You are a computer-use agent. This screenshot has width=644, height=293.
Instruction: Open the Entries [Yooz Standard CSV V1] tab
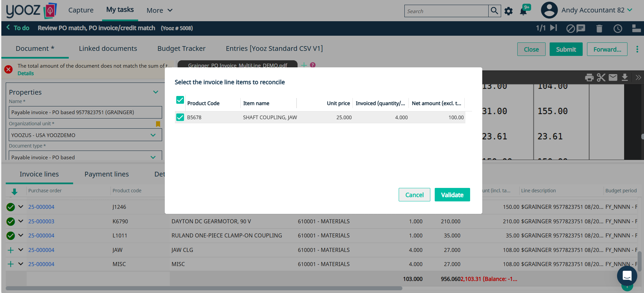click(x=274, y=48)
